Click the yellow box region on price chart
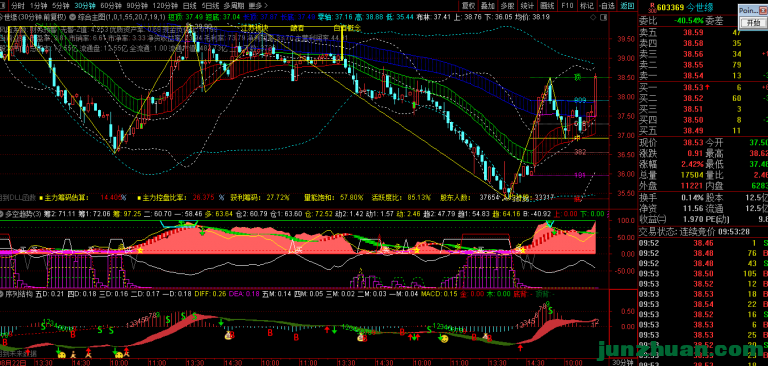The height and width of the screenshot is (366, 768). pyautogui.click(x=175, y=44)
